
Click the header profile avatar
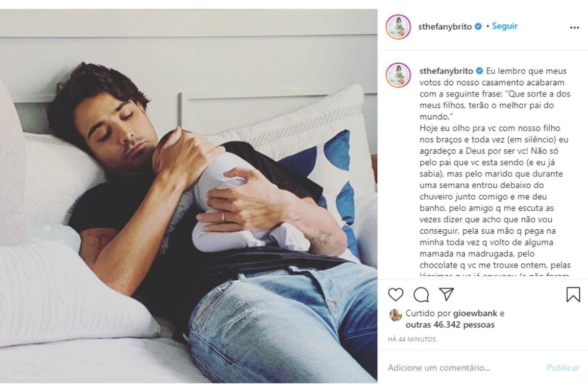click(398, 26)
